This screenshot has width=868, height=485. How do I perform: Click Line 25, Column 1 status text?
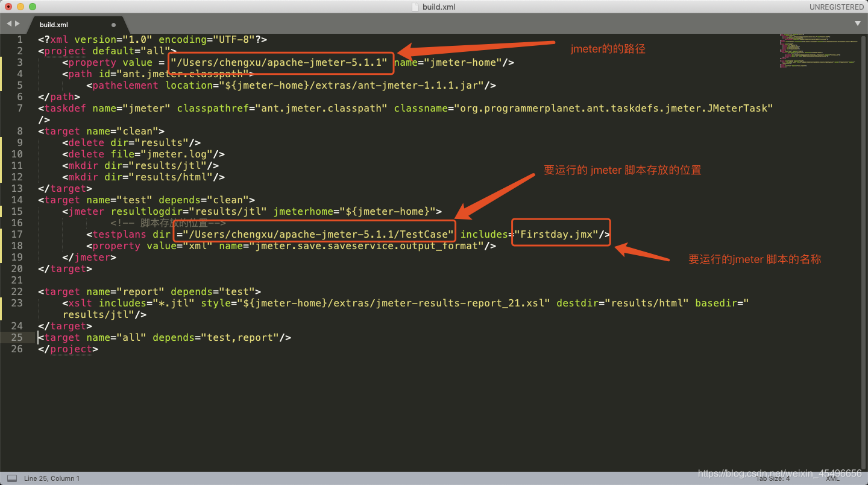click(52, 478)
